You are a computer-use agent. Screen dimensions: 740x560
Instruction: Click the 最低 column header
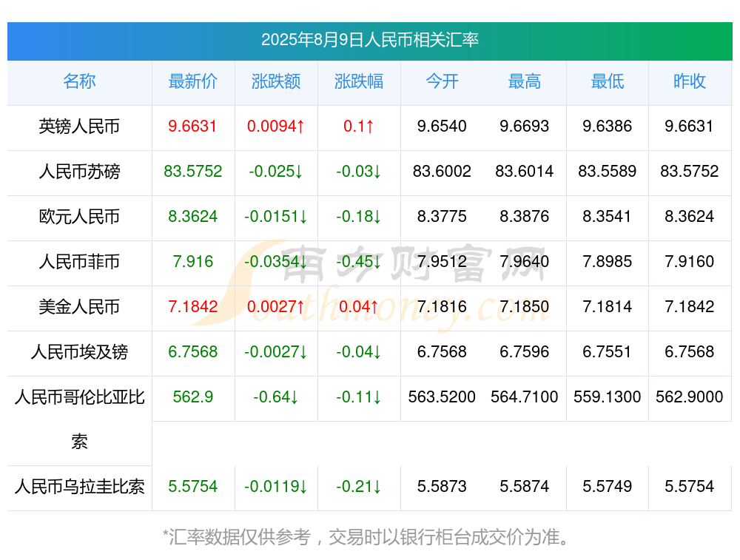coord(608,81)
